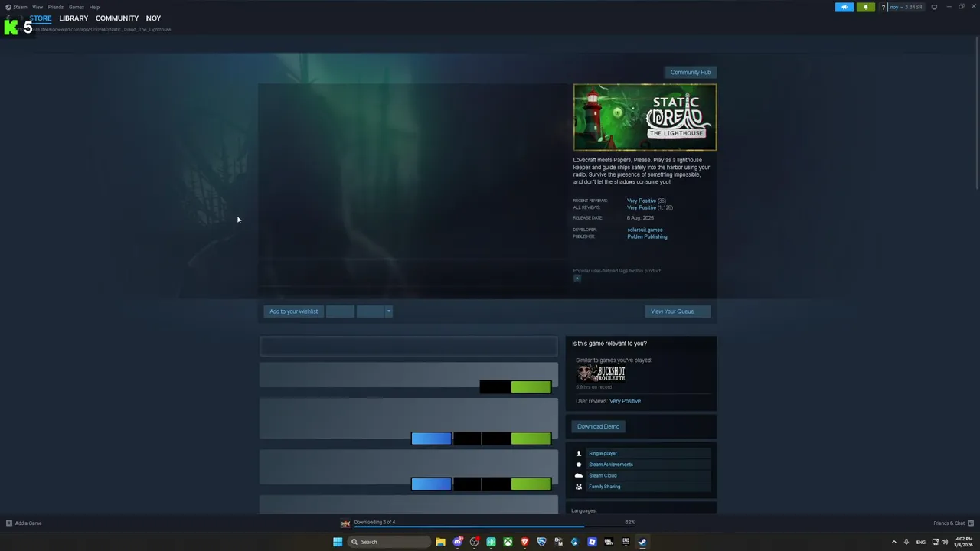Open recent reviews Very Positive link

point(642,201)
